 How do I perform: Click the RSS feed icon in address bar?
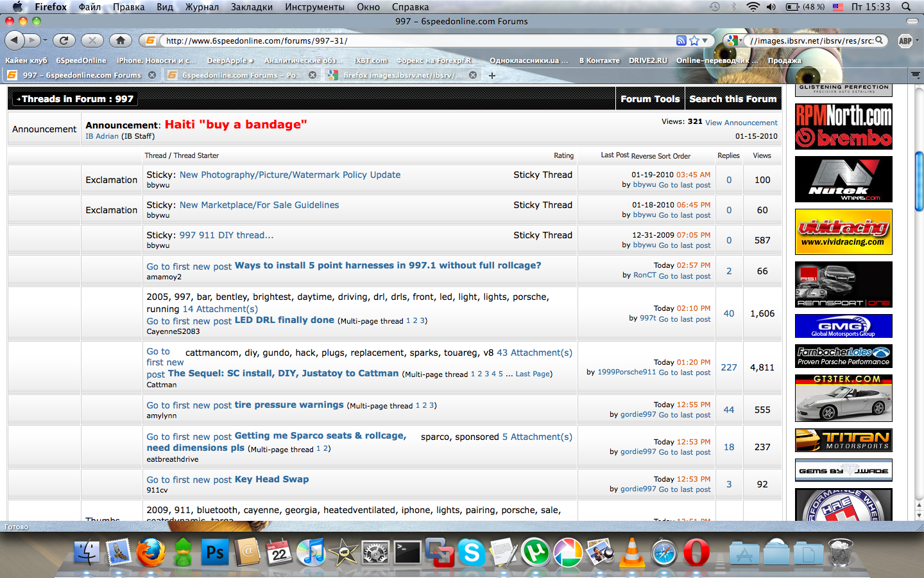(681, 40)
